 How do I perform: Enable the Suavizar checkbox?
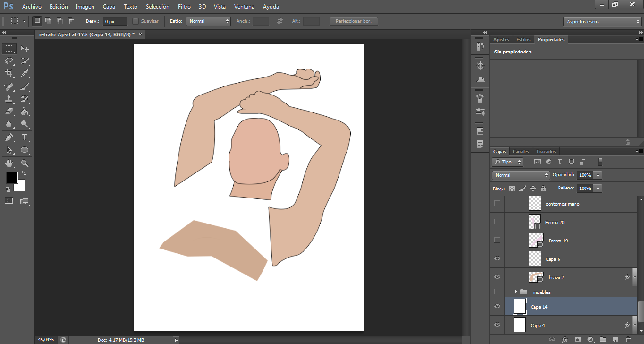pyautogui.click(x=136, y=21)
